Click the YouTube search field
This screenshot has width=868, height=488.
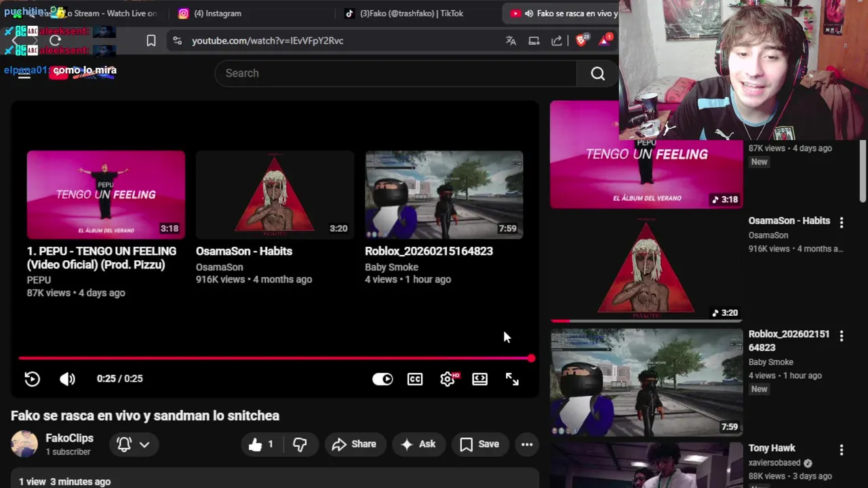[395, 73]
